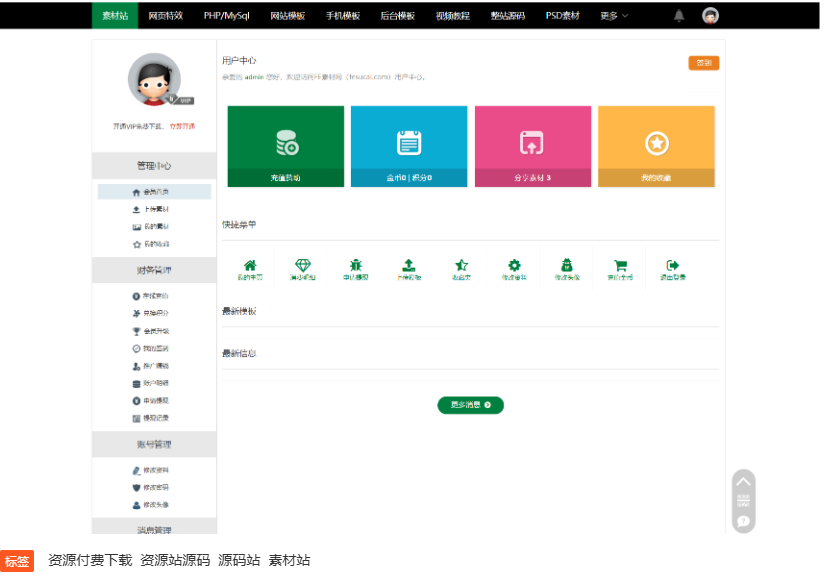Select the star favorites icon in quick links

[459, 264]
